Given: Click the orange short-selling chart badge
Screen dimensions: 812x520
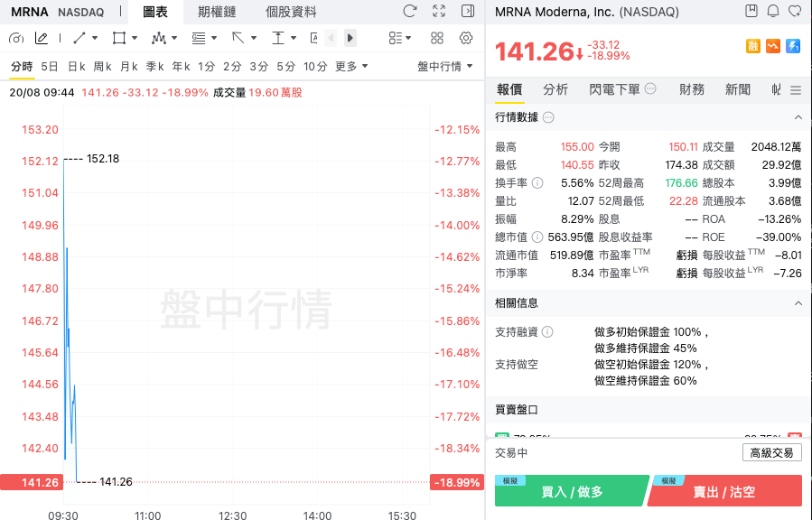Looking at the screenshot, I should pos(773,46).
